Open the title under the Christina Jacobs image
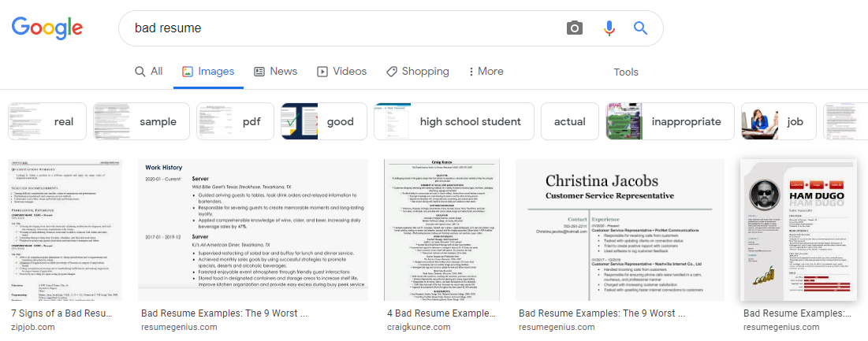The height and width of the screenshot is (341, 868). click(603, 313)
